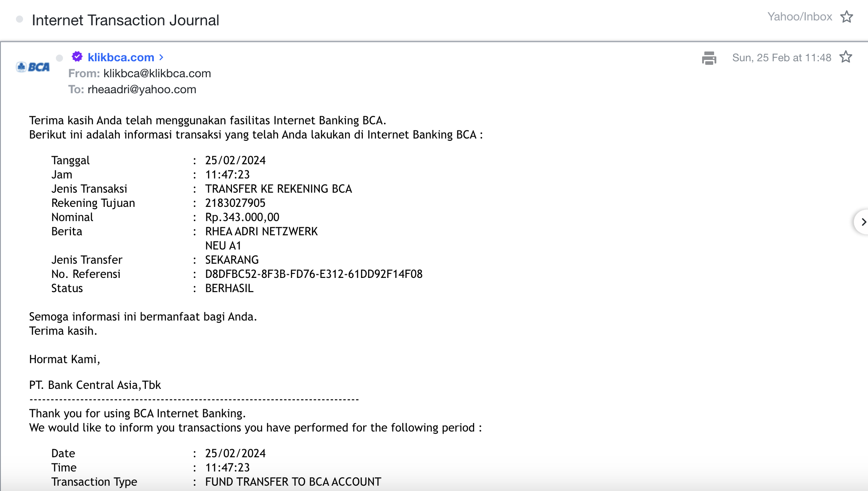Click the No. Referensi label

click(86, 274)
